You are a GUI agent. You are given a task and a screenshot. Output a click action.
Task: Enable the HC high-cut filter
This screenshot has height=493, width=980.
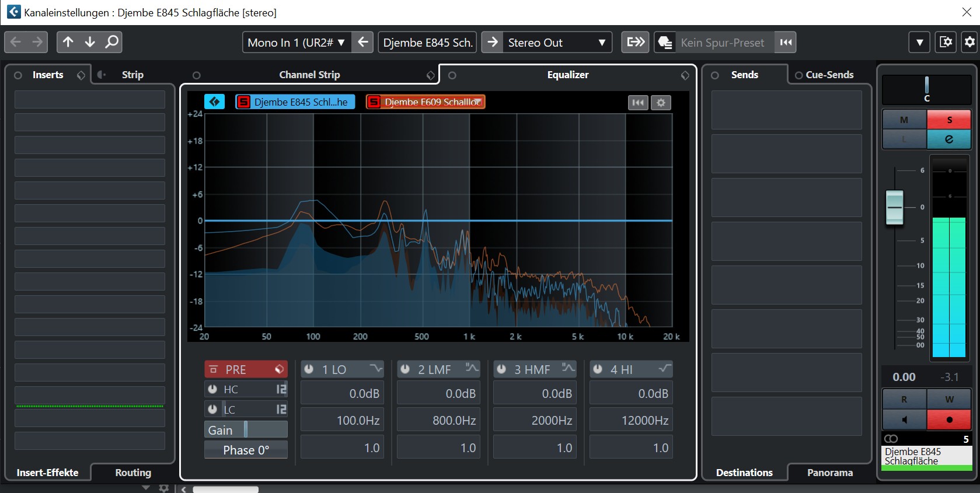(212, 389)
